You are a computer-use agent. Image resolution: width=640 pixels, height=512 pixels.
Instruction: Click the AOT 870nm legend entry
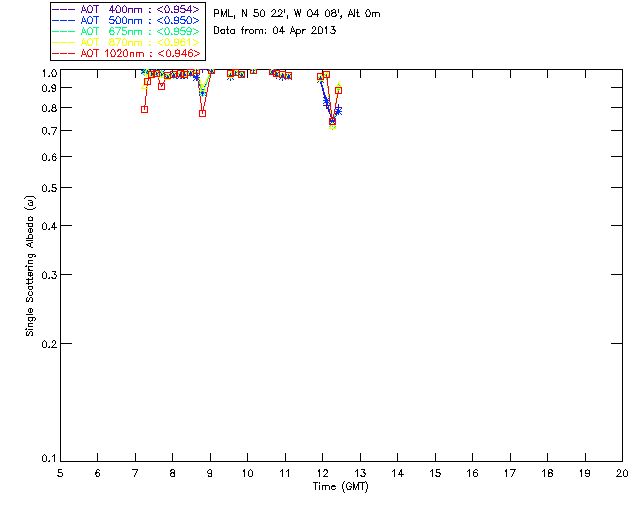point(127,42)
